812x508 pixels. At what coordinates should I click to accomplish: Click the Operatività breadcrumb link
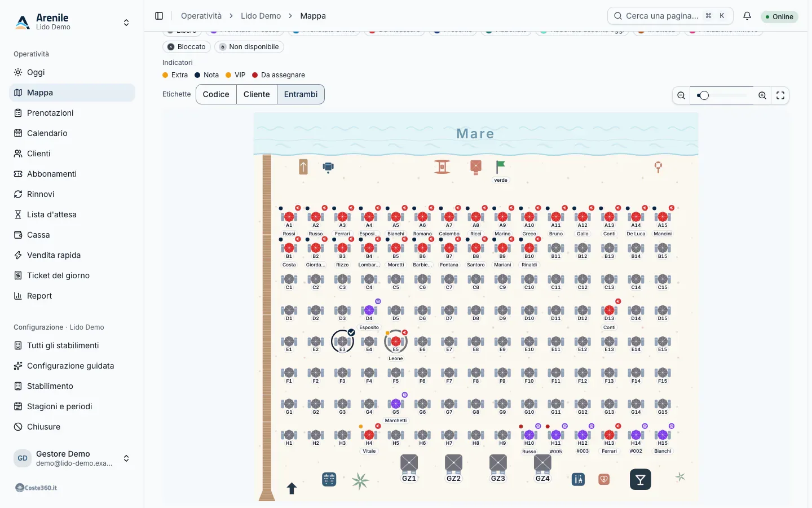pos(201,16)
